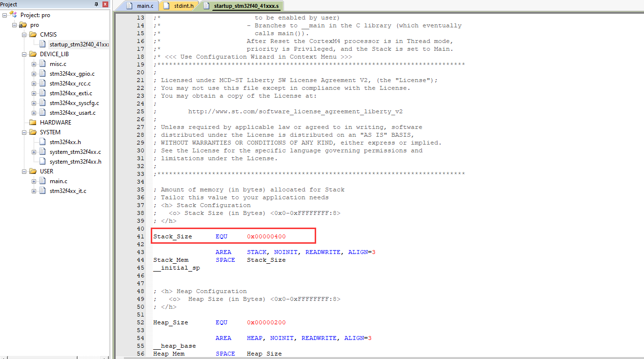Collapse the CMSIS group
Image resolution: width=644 pixels, height=359 pixels.
(x=24, y=35)
